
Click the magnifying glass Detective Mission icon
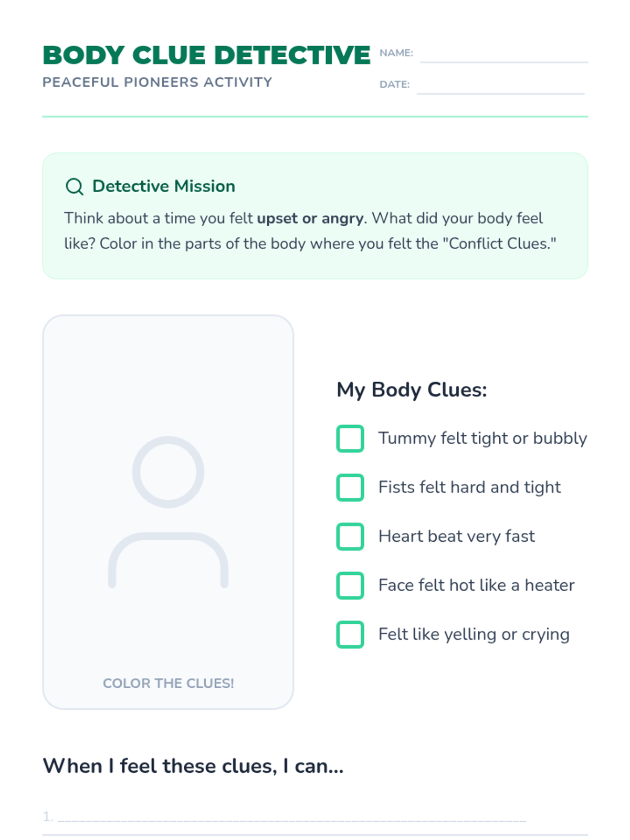74,186
